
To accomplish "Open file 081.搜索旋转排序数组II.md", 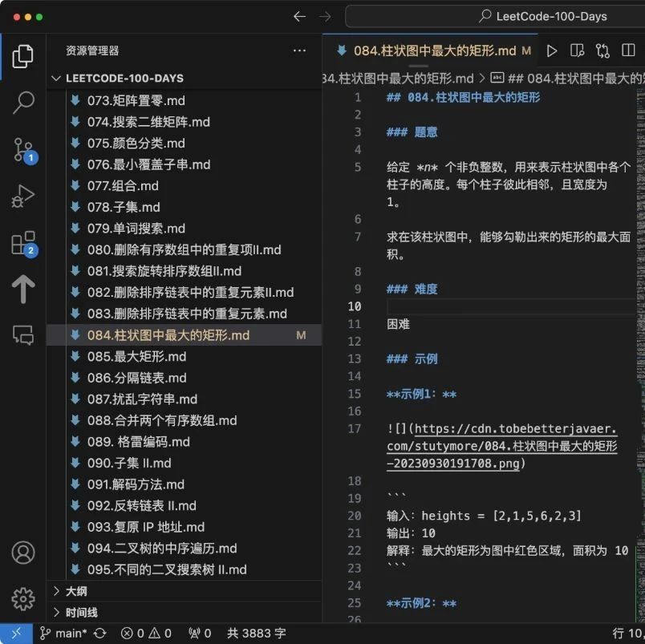I will tap(185, 271).
